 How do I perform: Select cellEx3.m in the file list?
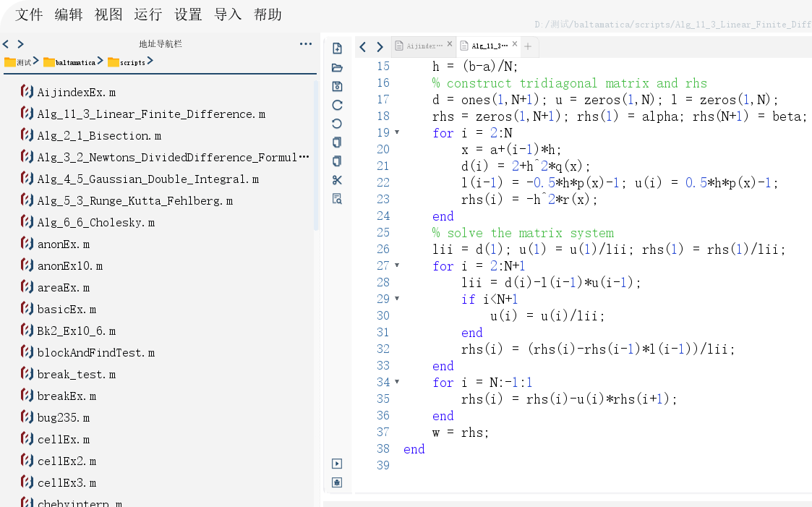click(58, 483)
